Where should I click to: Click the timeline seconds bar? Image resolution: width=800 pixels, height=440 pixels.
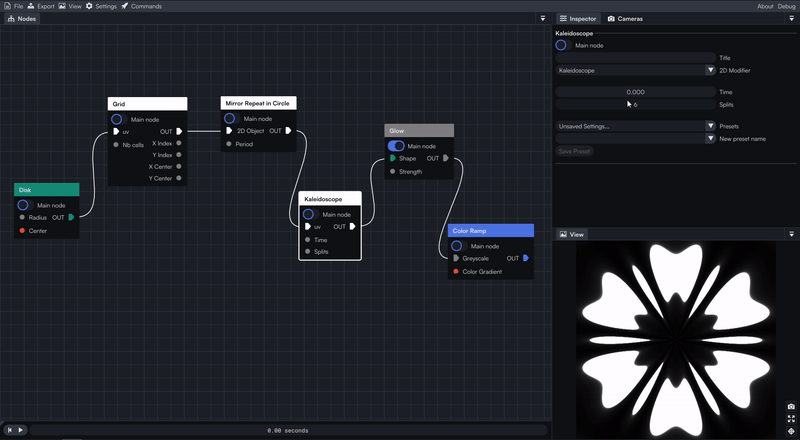point(288,430)
